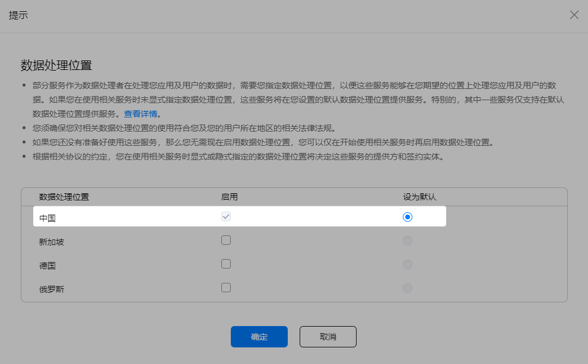The image size is (588, 364).
Task: Click the 设为默认 column header
Action: [419, 197]
